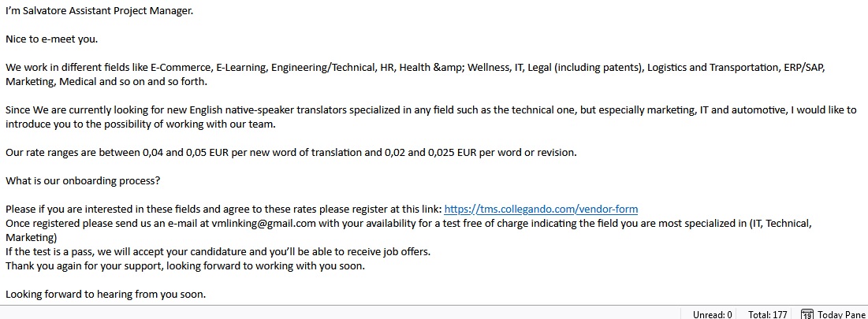Click the 'Looking forward to hearing from you' line
Image resolution: width=868 pixels, height=319 pixels.
pos(105,294)
